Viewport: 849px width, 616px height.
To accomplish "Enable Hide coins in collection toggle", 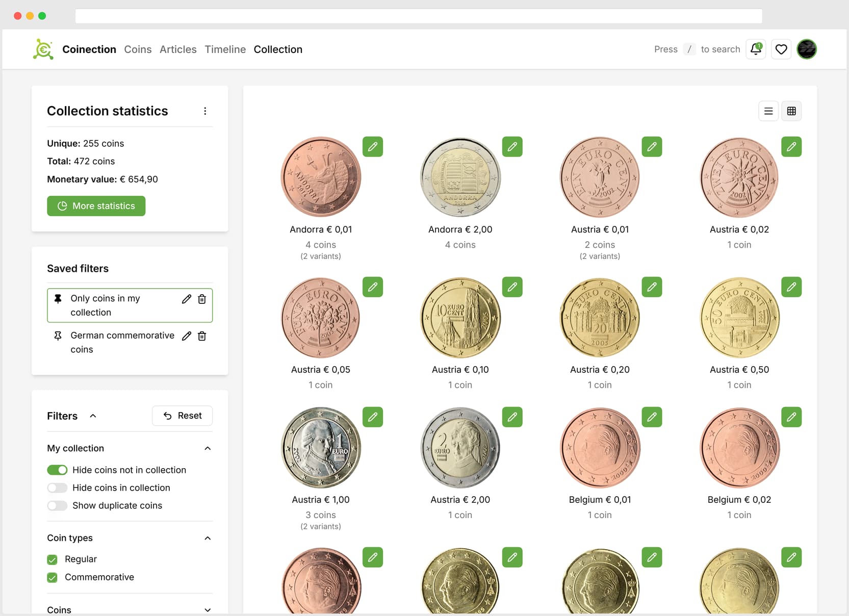I will click(57, 488).
